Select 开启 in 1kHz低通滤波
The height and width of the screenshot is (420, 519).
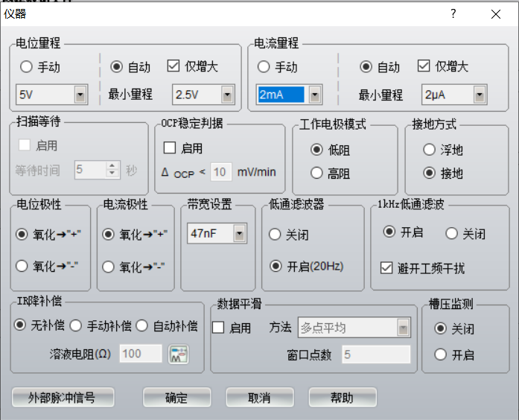coord(389,232)
